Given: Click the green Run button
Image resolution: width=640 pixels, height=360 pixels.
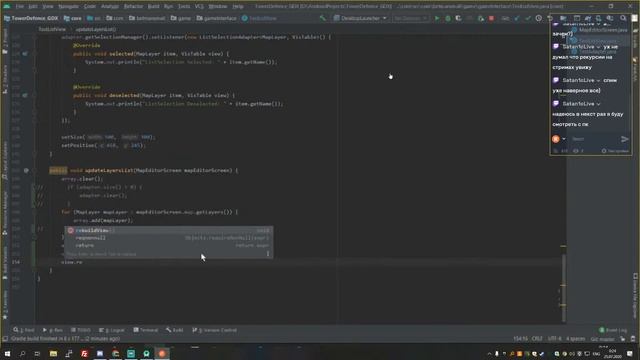Looking at the screenshot, I should coord(437,18).
